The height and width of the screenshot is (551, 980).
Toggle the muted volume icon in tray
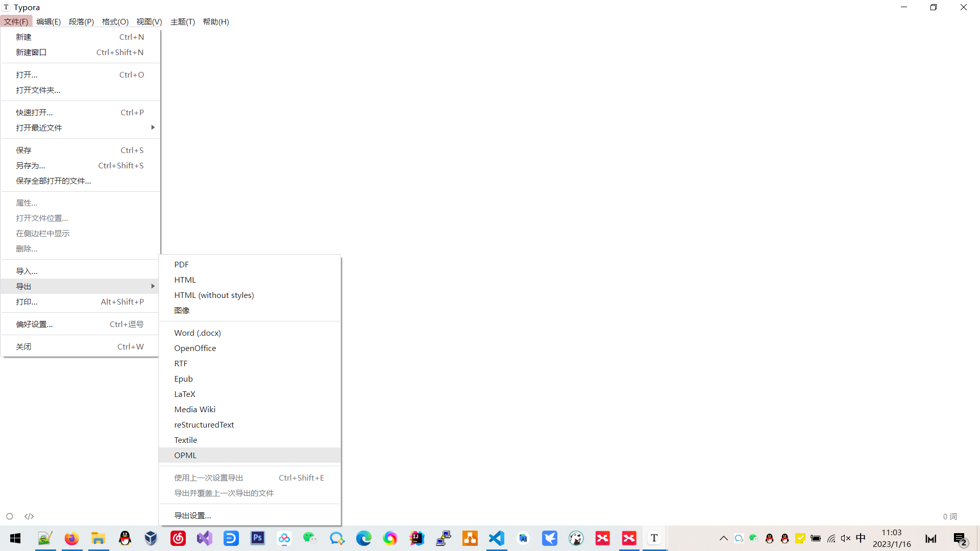click(x=846, y=538)
